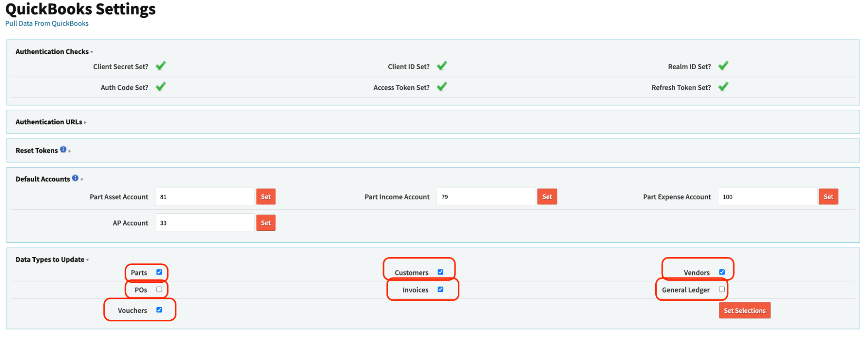
Task: Uncheck the Invoices checkbox
Action: pos(440,289)
